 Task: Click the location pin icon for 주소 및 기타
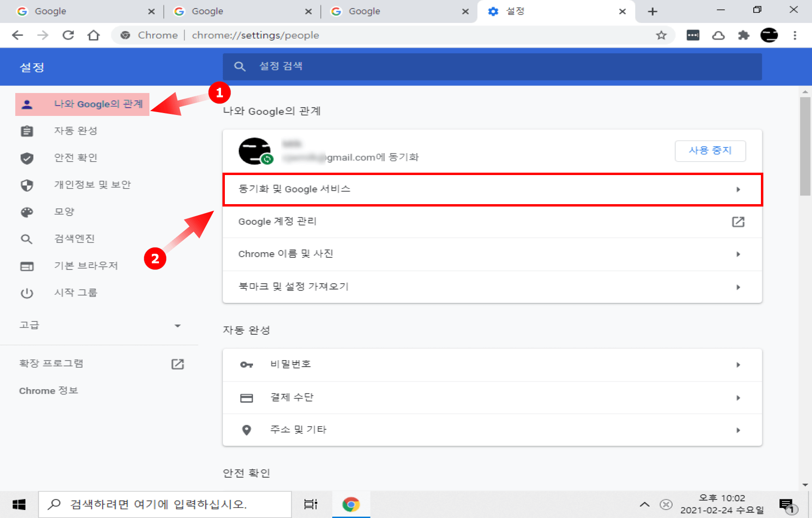coord(247,430)
